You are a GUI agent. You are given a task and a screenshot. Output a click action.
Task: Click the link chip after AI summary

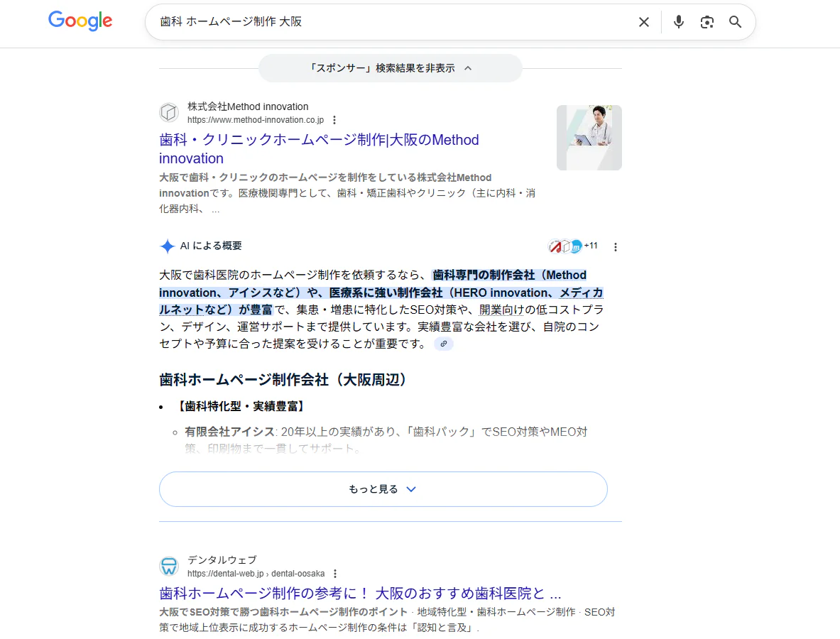point(444,344)
